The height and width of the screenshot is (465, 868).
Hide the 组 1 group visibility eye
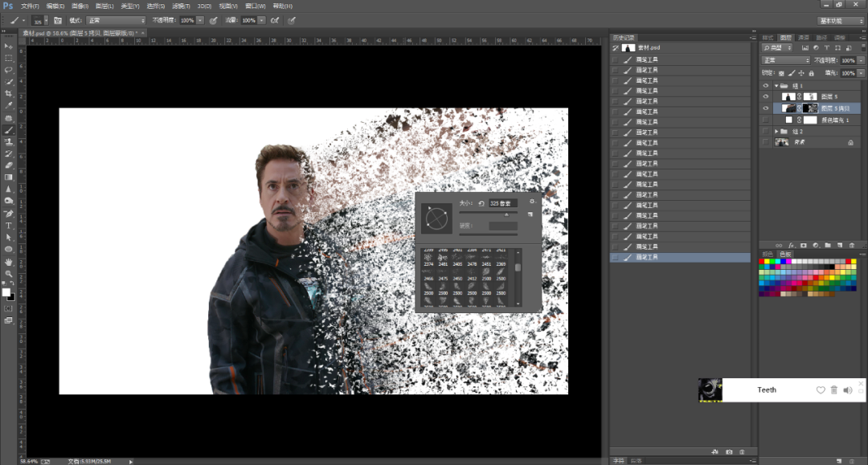pos(766,86)
